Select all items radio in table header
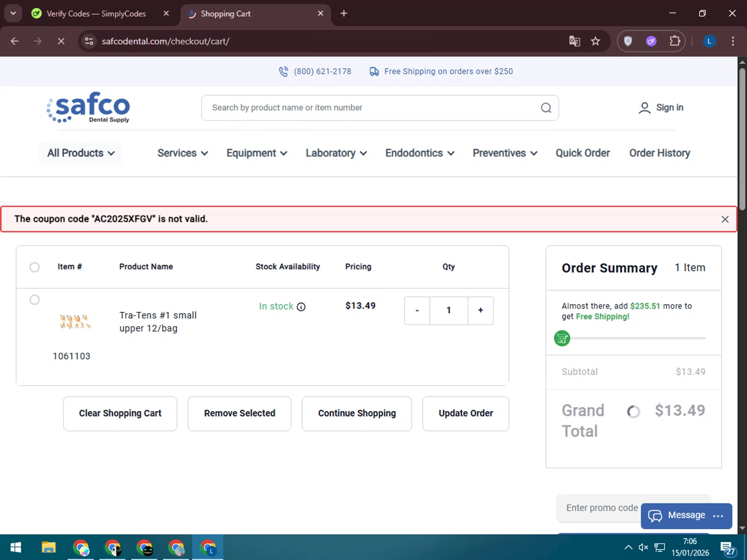 (x=34, y=267)
